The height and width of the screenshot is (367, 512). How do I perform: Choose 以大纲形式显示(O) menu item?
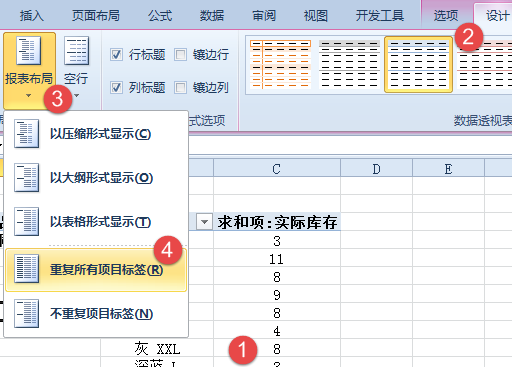[96, 178]
